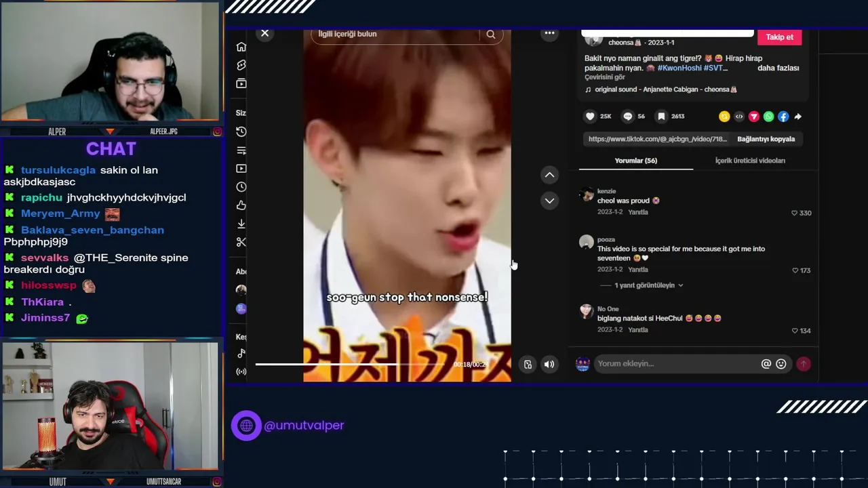The image size is (868, 488).
Task: Share to Facebook
Action: click(x=783, y=117)
